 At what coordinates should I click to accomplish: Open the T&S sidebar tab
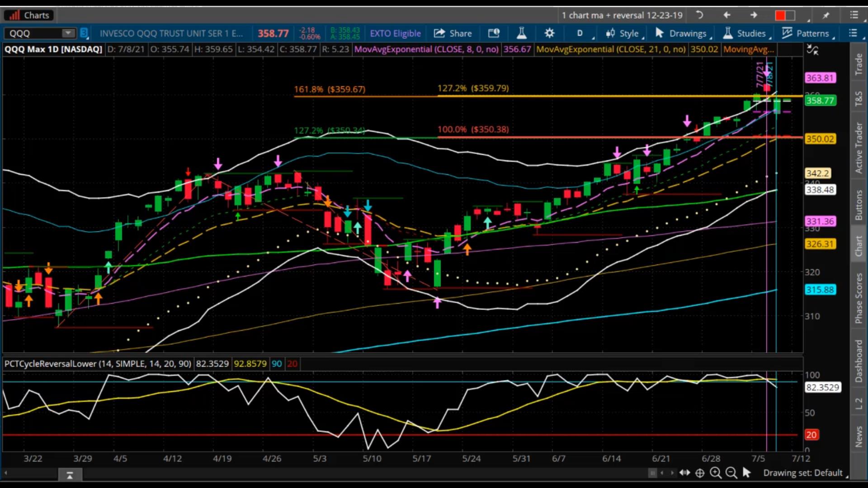point(859,99)
